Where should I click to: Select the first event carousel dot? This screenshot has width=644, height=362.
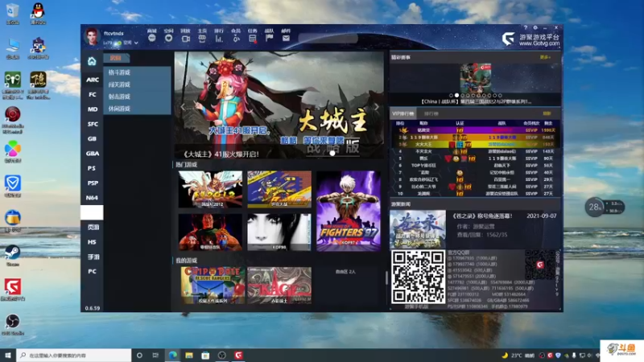[x=451, y=95]
